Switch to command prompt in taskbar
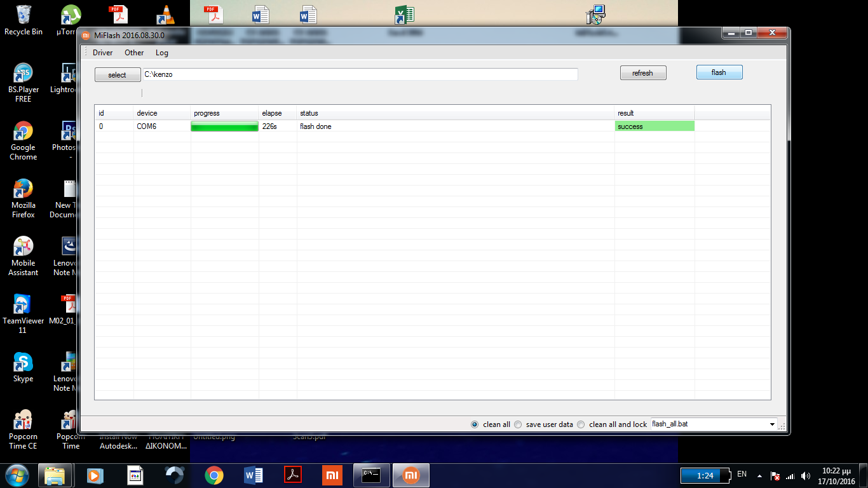The height and width of the screenshot is (488, 868). click(371, 475)
